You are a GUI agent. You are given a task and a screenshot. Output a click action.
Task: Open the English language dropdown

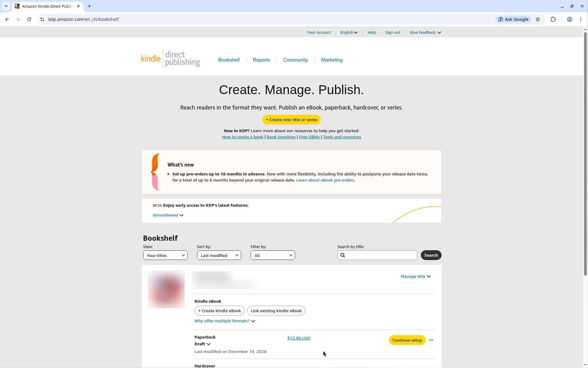point(349,33)
